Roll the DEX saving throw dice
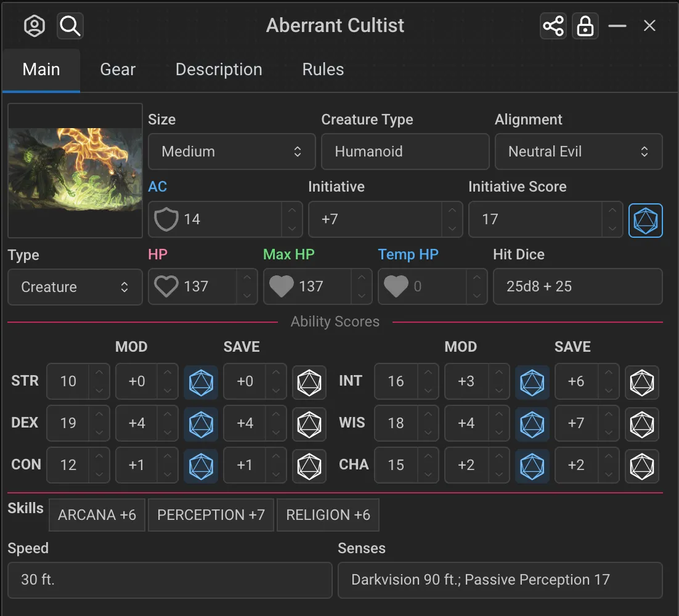 click(309, 424)
